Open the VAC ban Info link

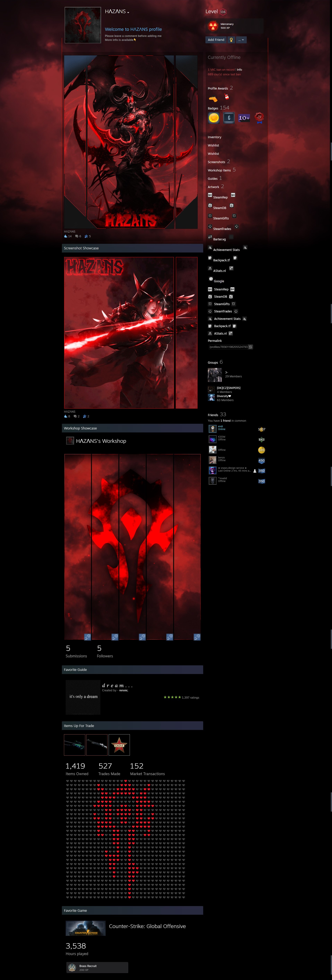[239, 70]
